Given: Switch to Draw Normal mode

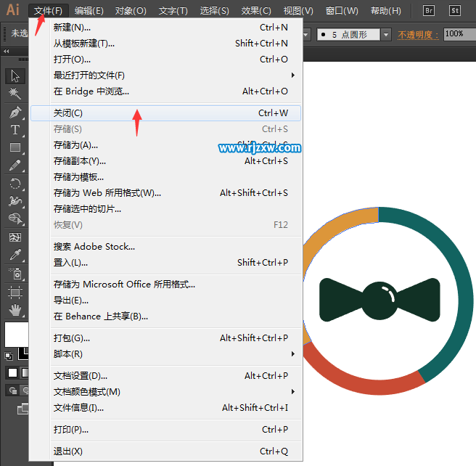Looking at the screenshot, I should pos(13,390).
